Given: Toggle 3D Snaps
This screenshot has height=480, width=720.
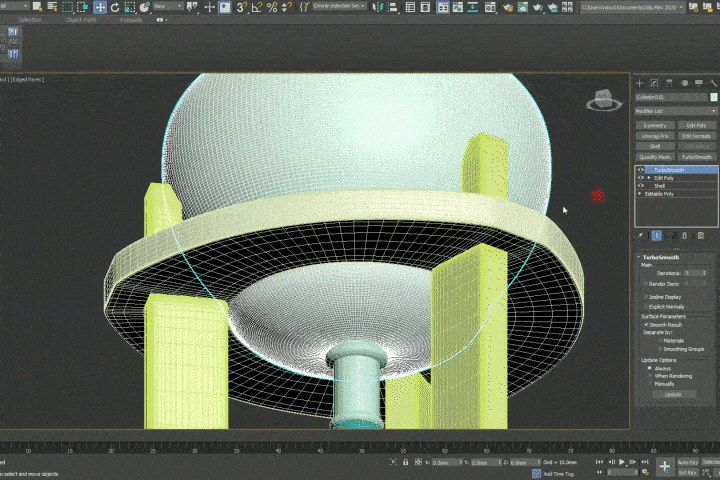Looking at the screenshot, I should (x=242, y=7).
